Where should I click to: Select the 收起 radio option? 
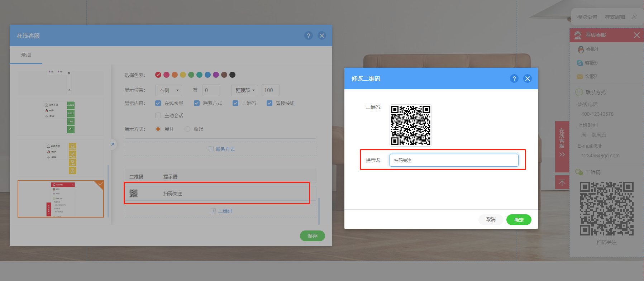(x=187, y=129)
